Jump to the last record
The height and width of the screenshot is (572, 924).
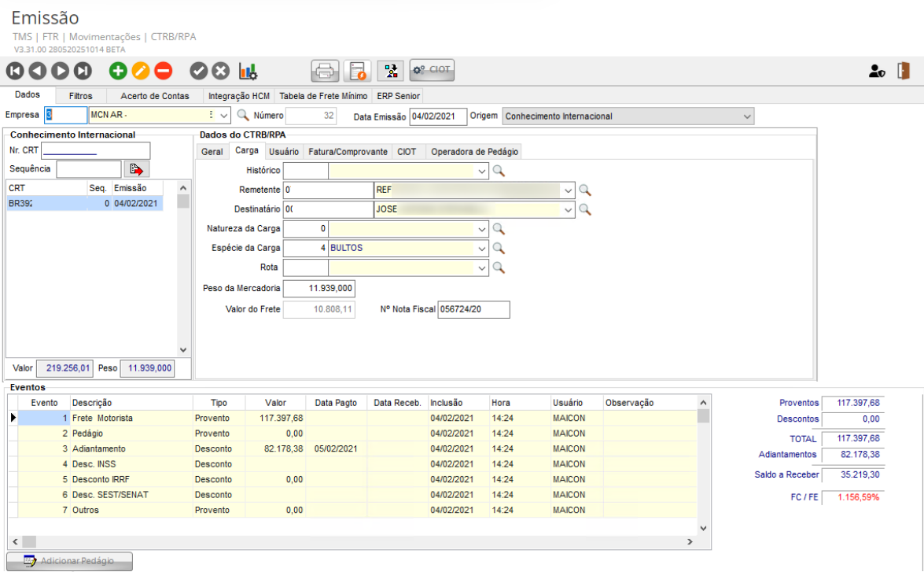click(83, 71)
